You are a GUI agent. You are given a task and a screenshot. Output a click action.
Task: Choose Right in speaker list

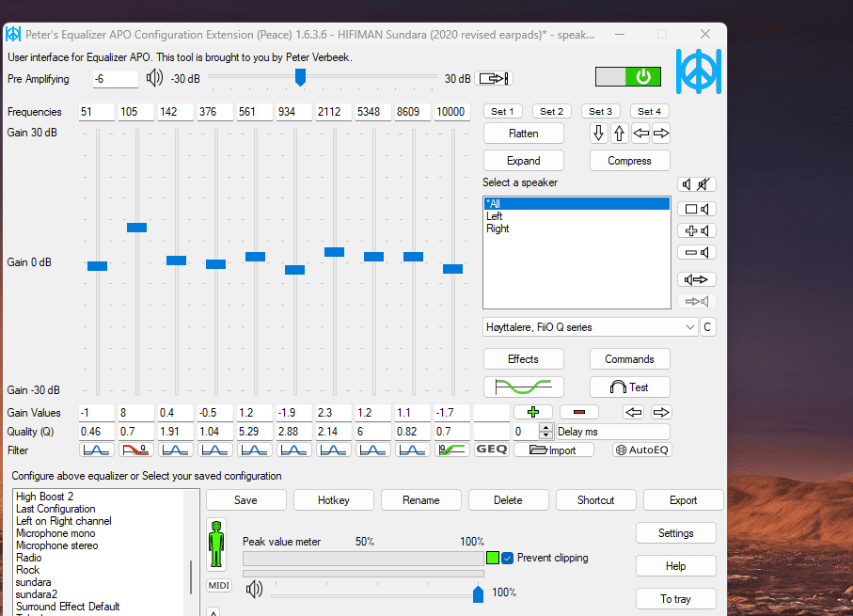(577, 229)
